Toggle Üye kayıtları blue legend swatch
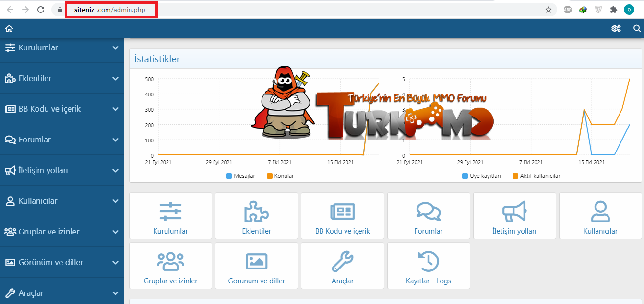Screen dimensions: 644x304 point(465,176)
